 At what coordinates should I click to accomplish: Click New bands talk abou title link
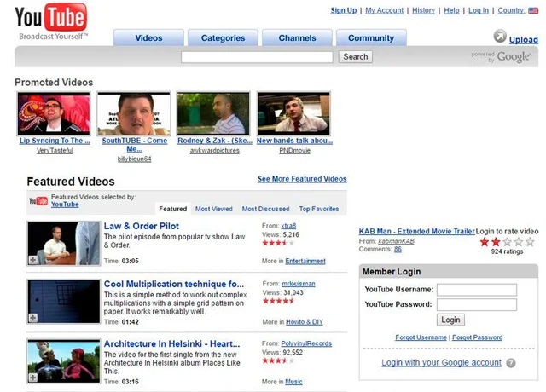pyautogui.click(x=294, y=141)
